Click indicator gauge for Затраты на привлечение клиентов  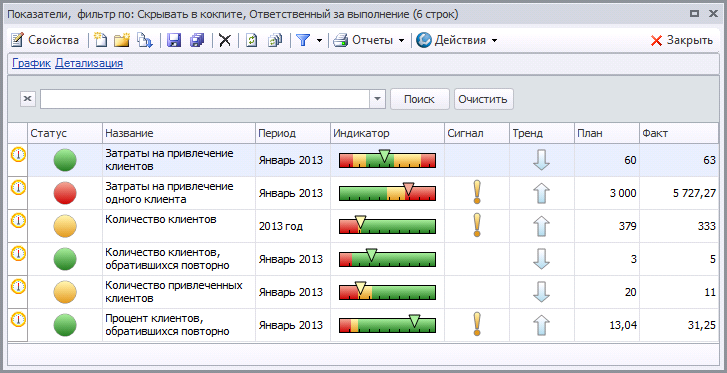click(x=387, y=159)
